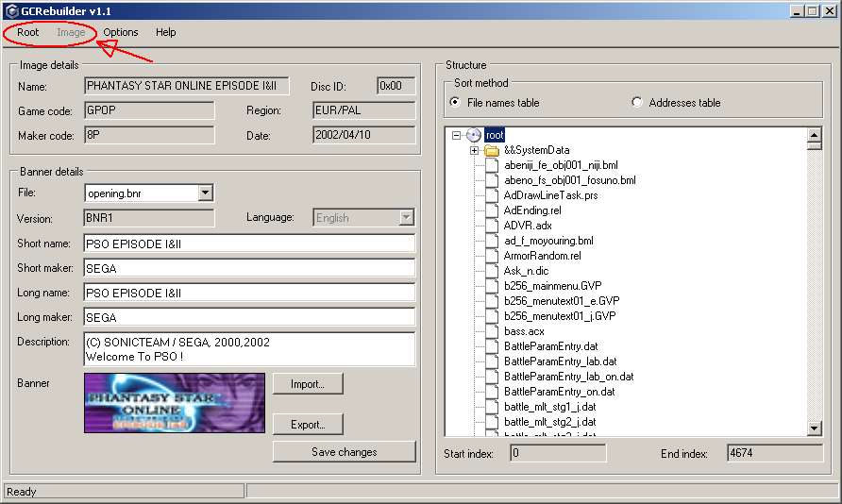Click the Short name input field

(249, 244)
